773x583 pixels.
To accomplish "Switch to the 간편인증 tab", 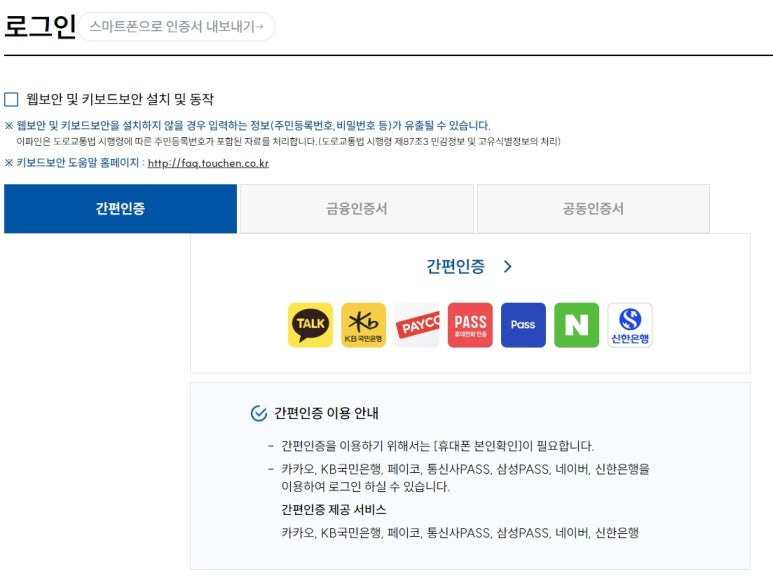I will (x=120, y=208).
